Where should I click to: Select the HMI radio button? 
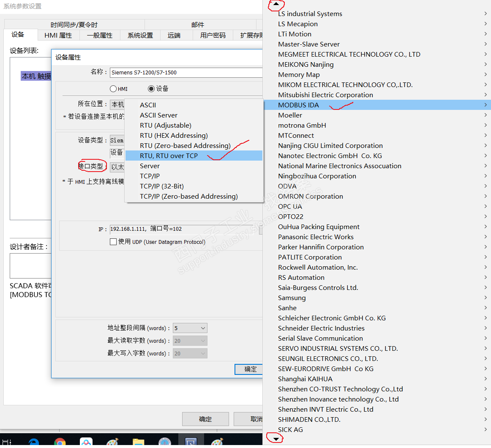(x=113, y=89)
